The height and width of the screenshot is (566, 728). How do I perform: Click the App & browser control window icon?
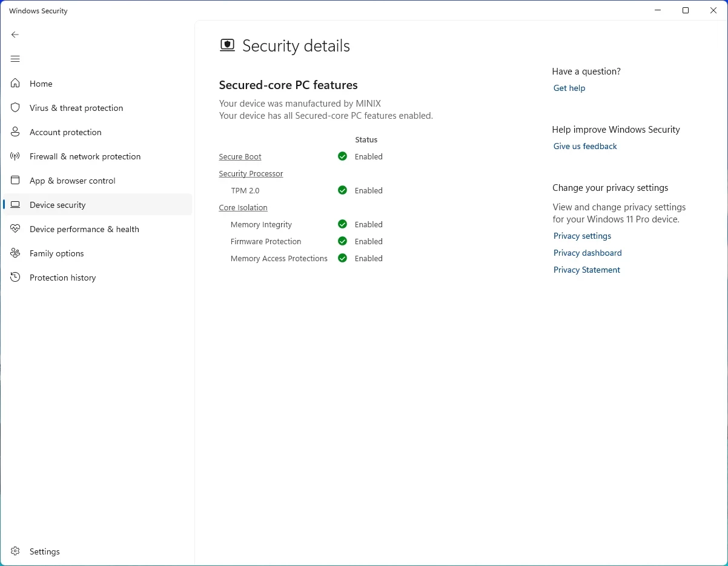click(x=16, y=181)
